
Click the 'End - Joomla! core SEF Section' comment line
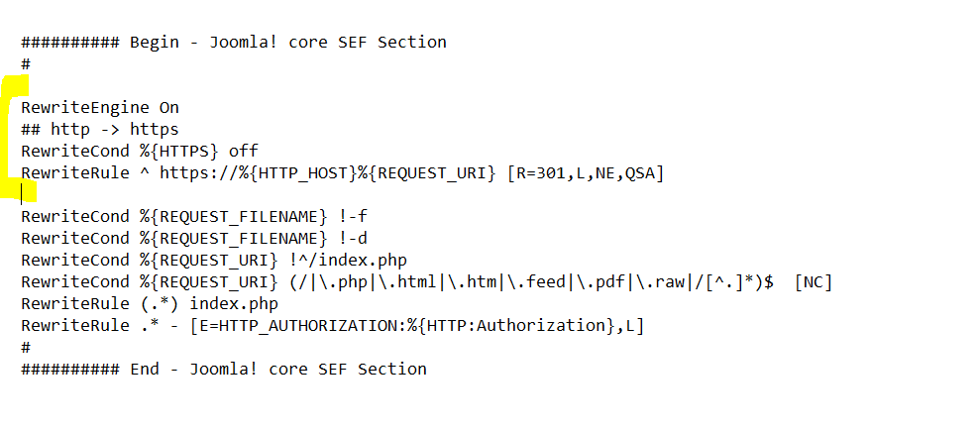pos(277,369)
